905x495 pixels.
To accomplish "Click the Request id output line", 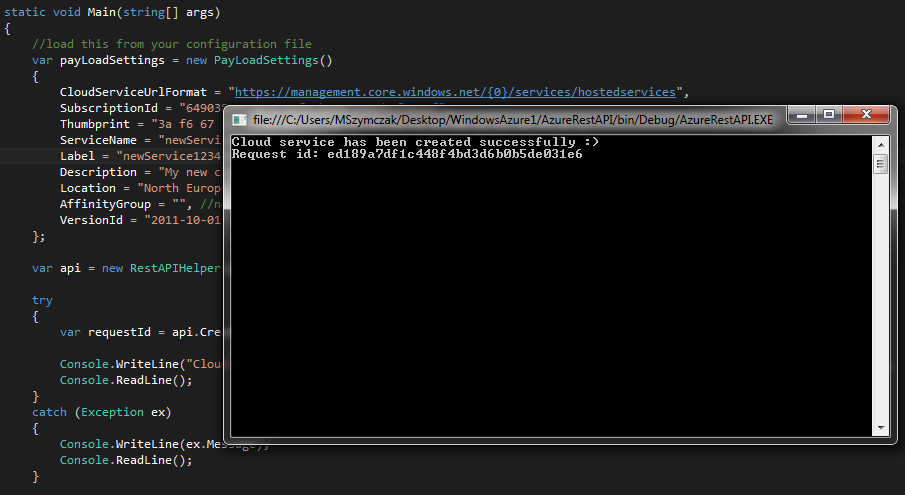I will click(x=407, y=154).
